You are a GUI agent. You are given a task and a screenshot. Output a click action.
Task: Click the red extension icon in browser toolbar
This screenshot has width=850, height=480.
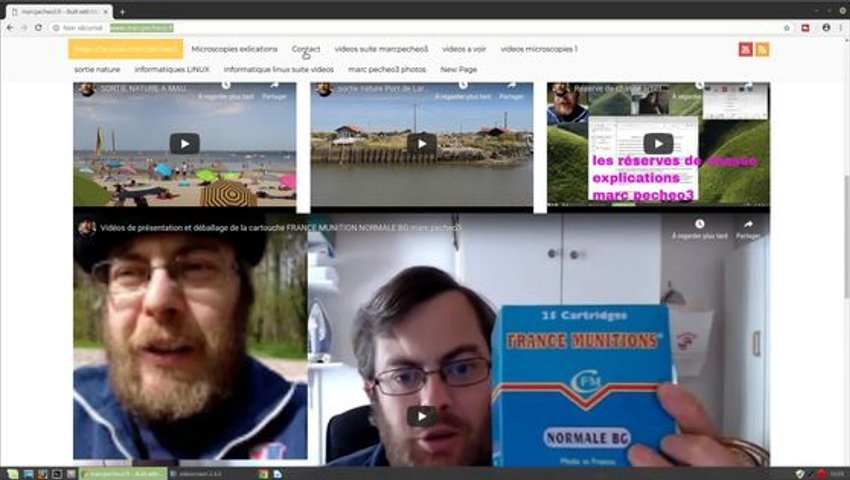tap(806, 28)
